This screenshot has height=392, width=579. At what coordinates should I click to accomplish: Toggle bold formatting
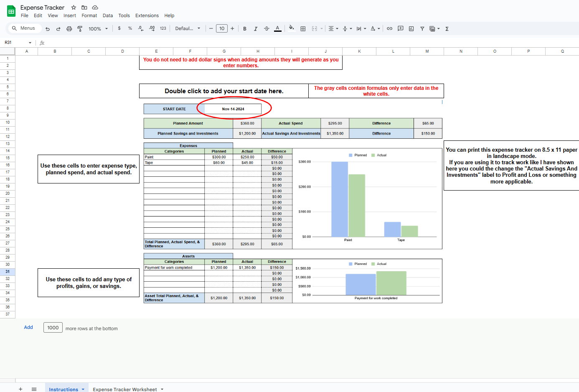click(x=244, y=28)
